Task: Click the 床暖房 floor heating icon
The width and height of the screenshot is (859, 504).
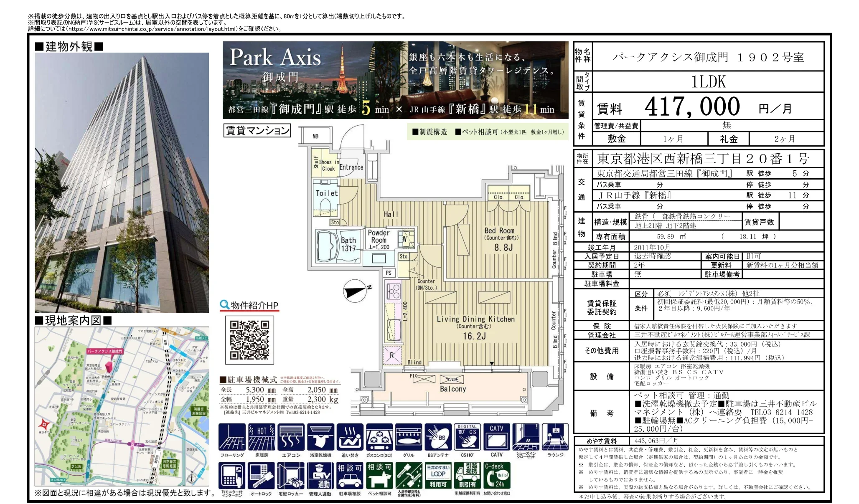Action: click(262, 437)
